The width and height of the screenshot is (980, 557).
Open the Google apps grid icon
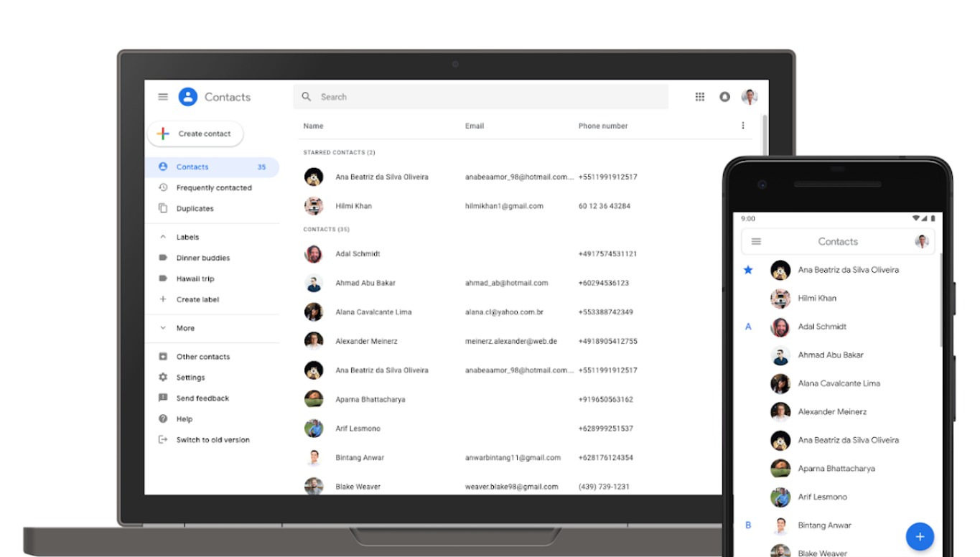pos(700,97)
